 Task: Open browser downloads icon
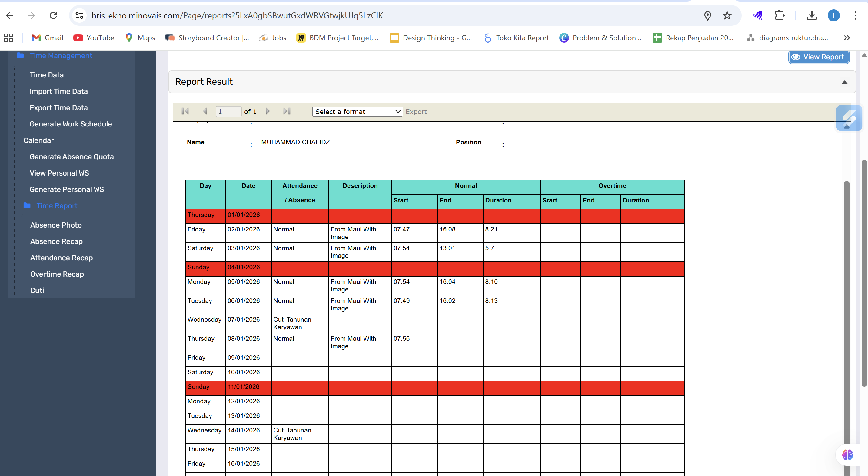click(x=812, y=15)
